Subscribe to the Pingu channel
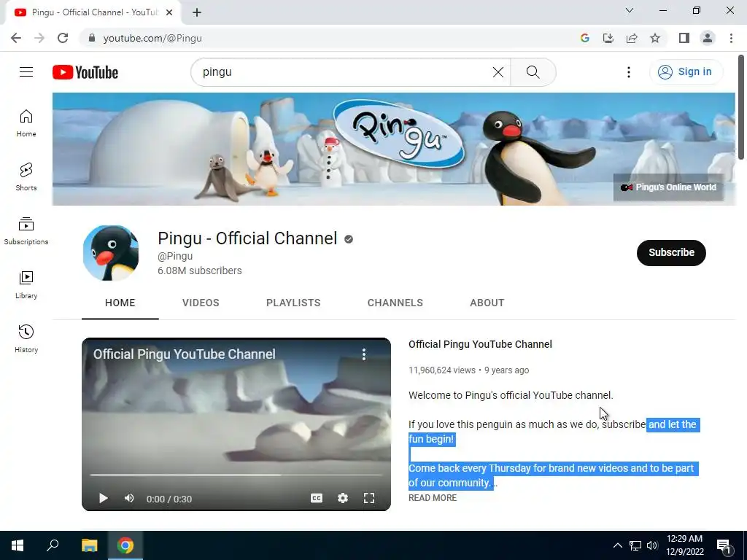This screenshot has width=747, height=560. click(x=671, y=252)
